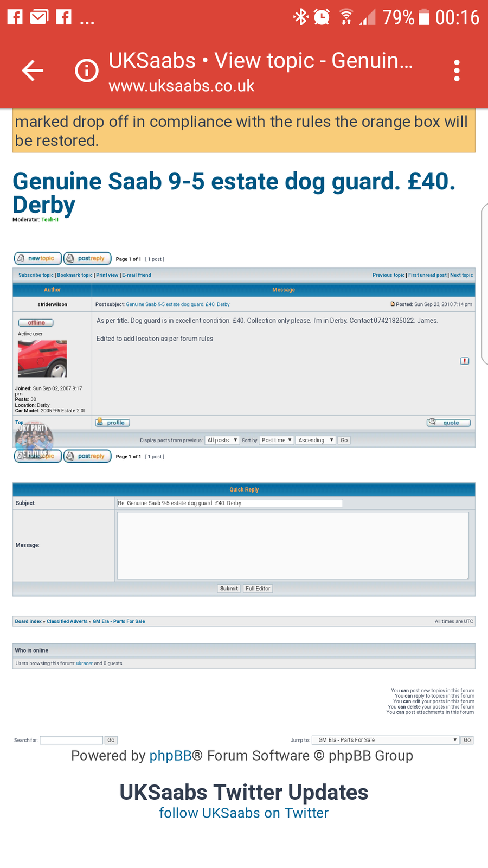Click the Subscribe topic link
The height and width of the screenshot is (868, 488).
click(x=36, y=275)
